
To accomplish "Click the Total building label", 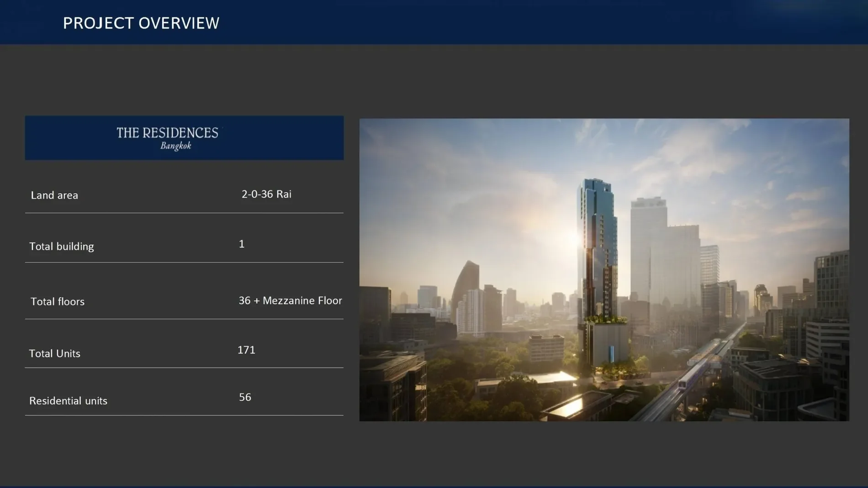I will point(62,247).
